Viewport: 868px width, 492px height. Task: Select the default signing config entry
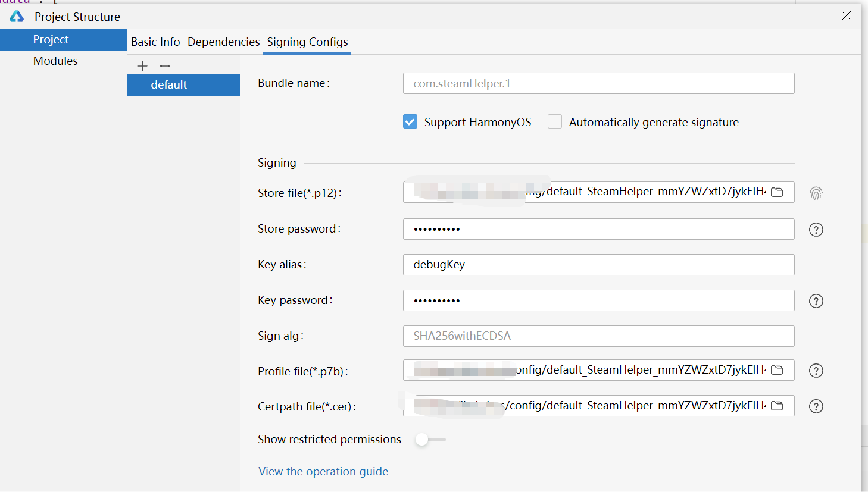click(x=183, y=85)
